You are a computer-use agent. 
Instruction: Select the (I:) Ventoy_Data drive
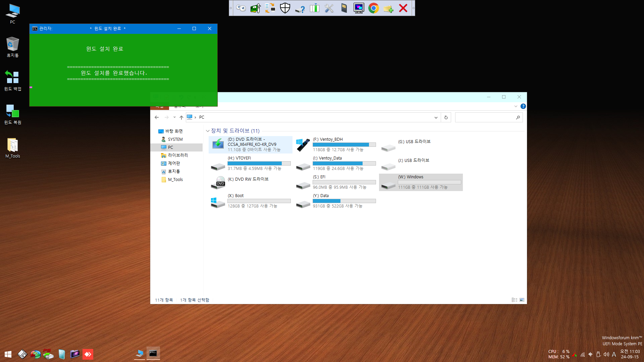tap(336, 163)
